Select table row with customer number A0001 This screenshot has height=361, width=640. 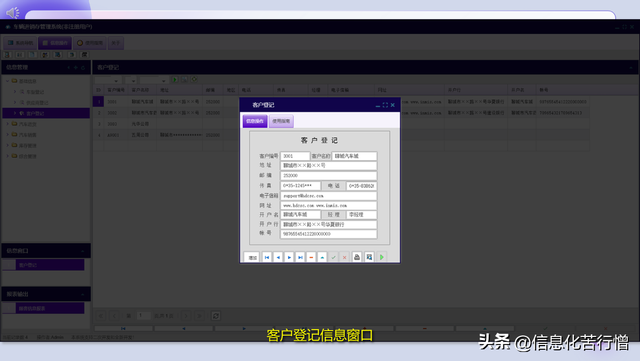(341, 135)
